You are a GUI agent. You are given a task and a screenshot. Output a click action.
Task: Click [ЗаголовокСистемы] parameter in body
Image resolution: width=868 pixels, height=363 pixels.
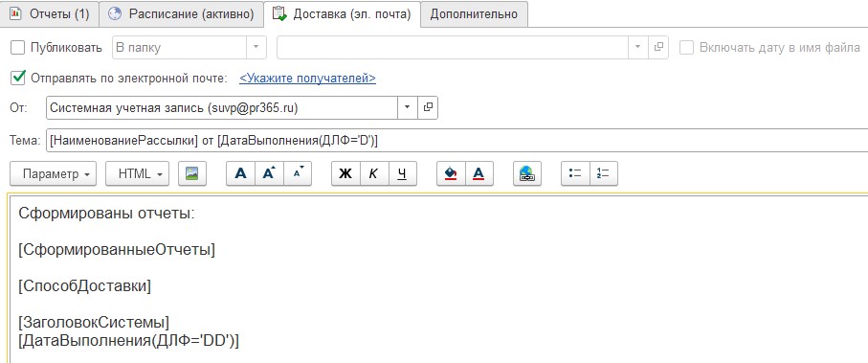coord(94,322)
